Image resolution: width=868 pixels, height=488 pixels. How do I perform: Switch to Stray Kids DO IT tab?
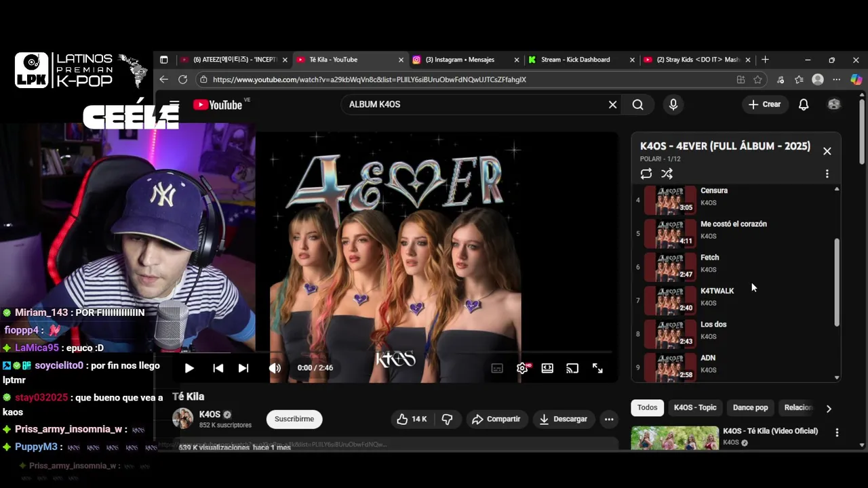click(x=697, y=60)
